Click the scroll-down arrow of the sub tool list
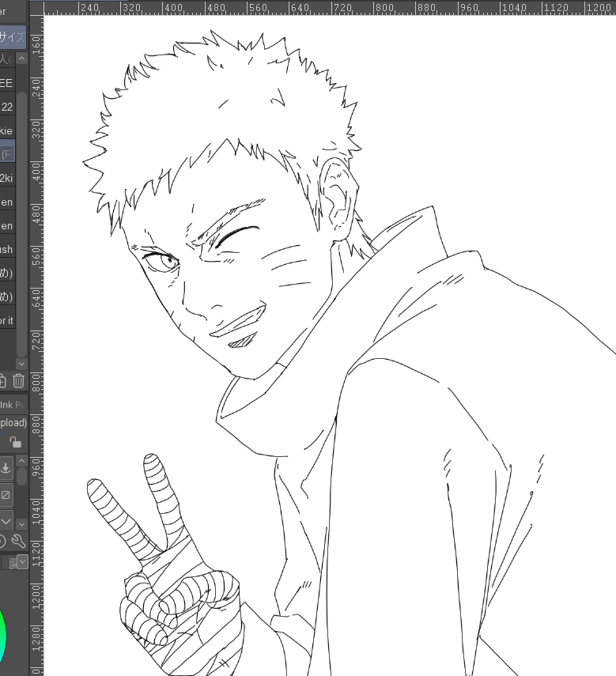The image size is (616, 676). (21, 364)
